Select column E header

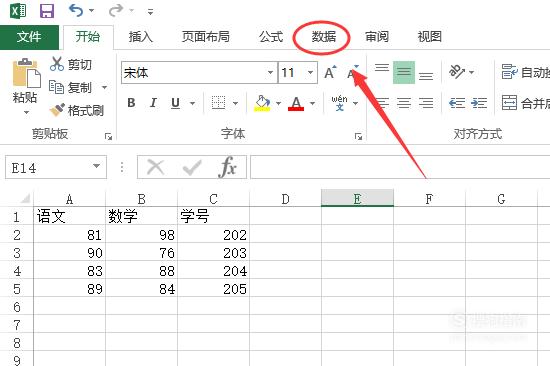(357, 198)
